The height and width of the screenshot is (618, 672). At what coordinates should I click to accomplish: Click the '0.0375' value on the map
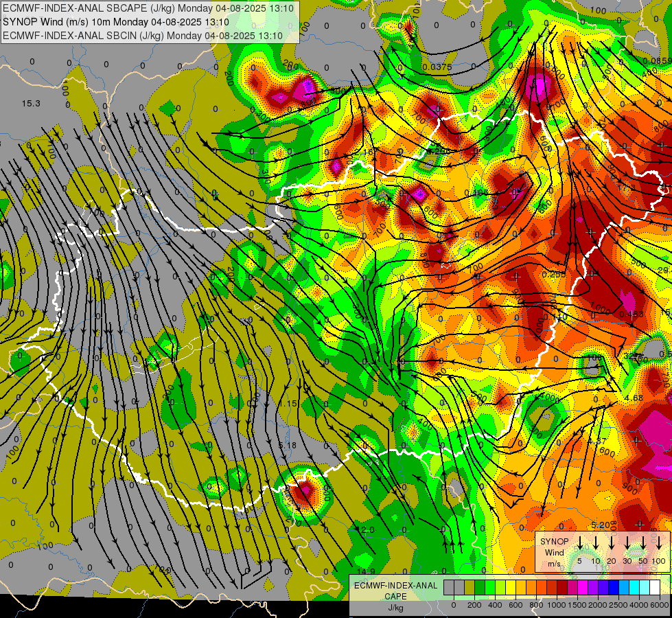(x=437, y=67)
